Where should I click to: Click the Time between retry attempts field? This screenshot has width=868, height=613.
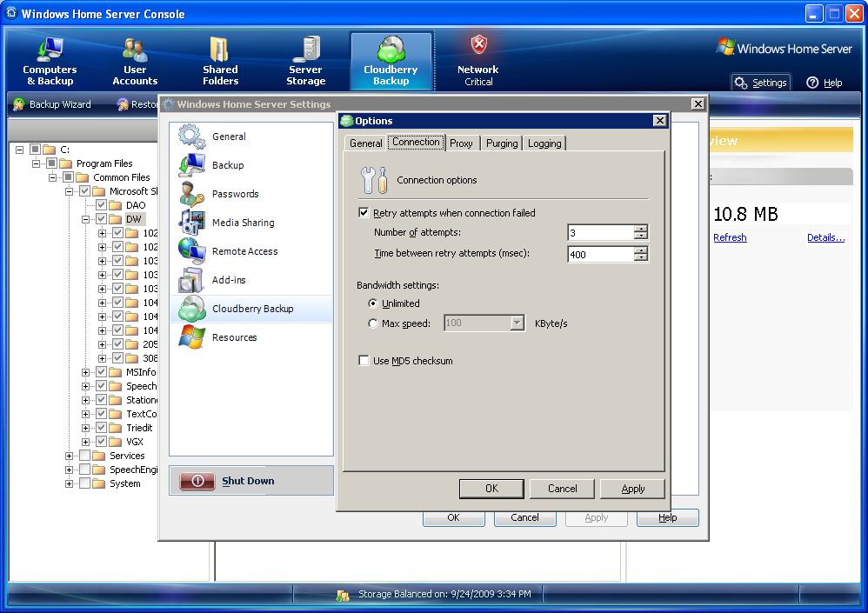pos(601,254)
